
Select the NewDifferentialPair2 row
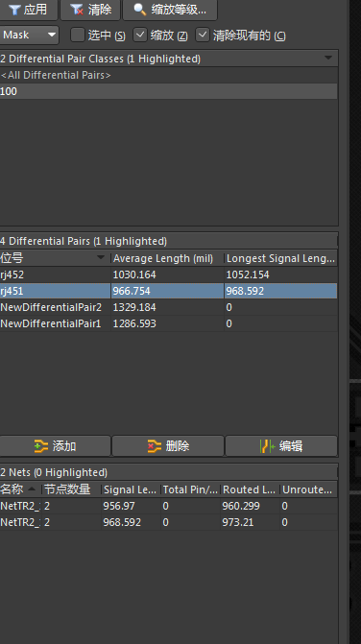168,307
